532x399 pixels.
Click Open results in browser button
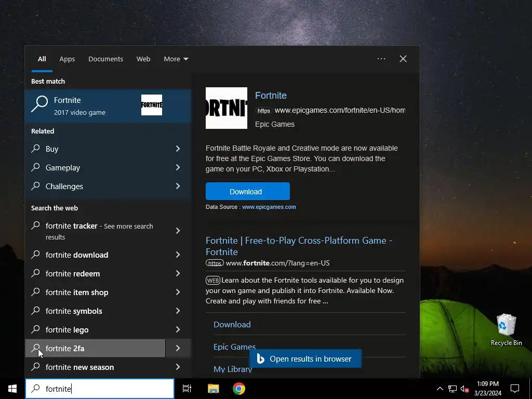pyautogui.click(x=305, y=358)
